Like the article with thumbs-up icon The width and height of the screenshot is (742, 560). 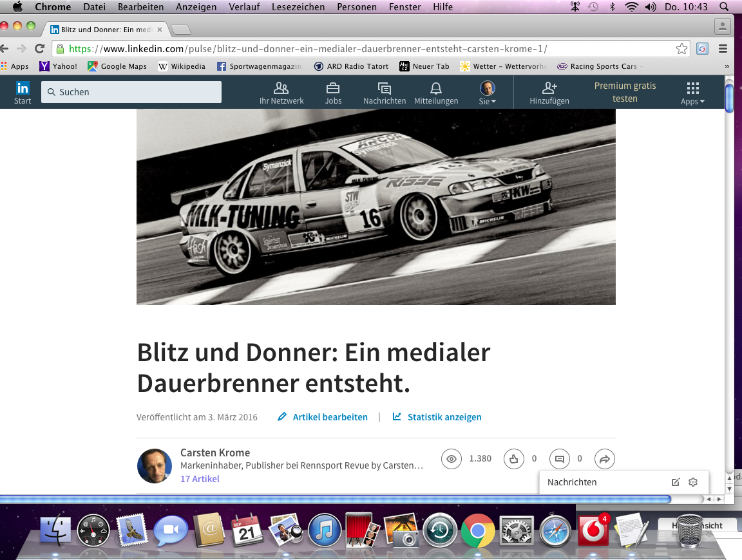click(x=514, y=459)
